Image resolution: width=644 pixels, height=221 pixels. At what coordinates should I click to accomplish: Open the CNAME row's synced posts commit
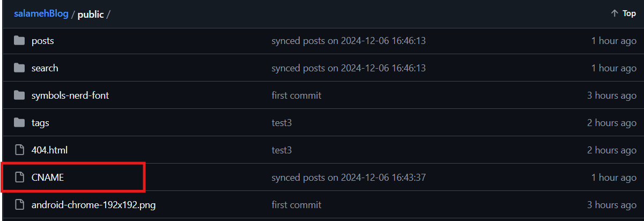(349, 178)
